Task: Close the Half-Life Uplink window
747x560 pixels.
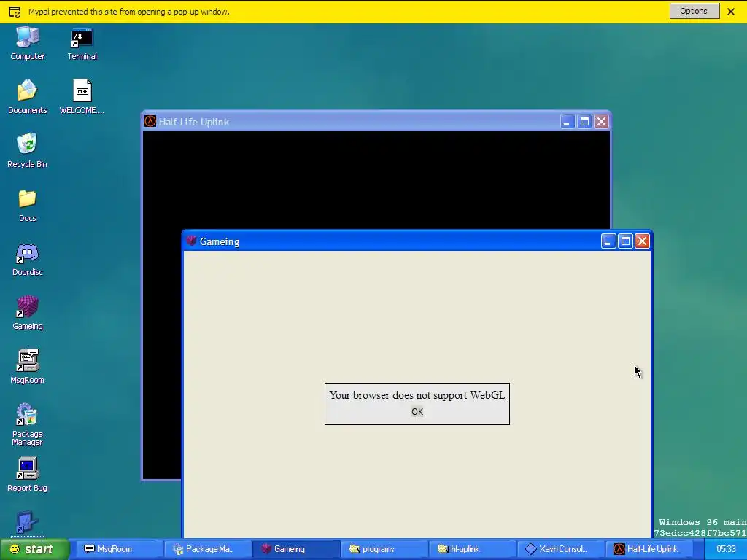Action: click(x=601, y=122)
